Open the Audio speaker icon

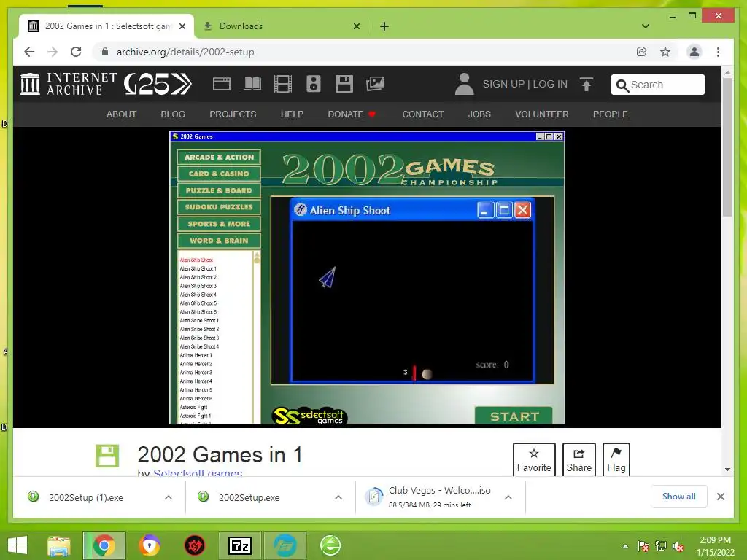click(314, 84)
